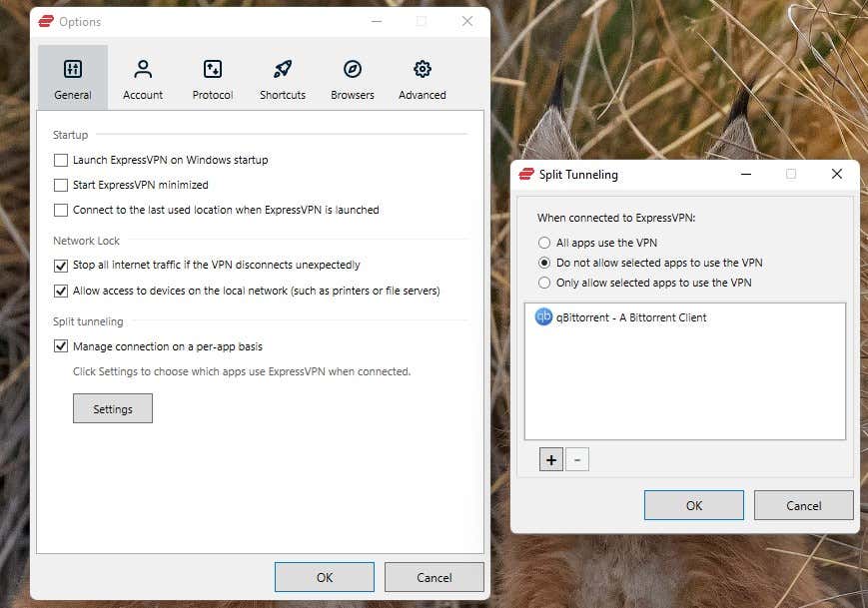
Task: Close the Split Tunneling window
Action: tap(836, 175)
